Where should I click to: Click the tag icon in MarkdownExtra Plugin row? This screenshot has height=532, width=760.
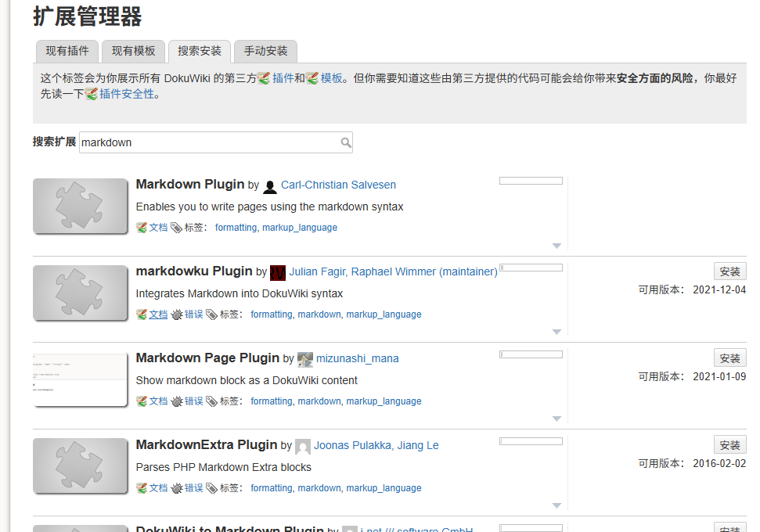pyautogui.click(x=212, y=488)
